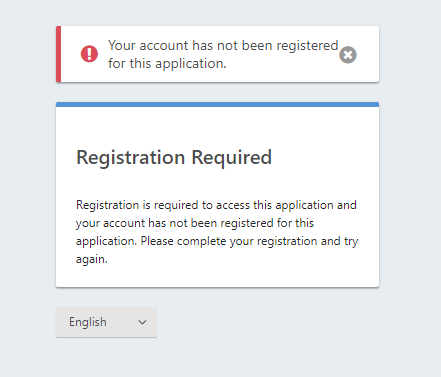
Task: Click "Your account" at the alert message start
Action: tap(148, 45)
